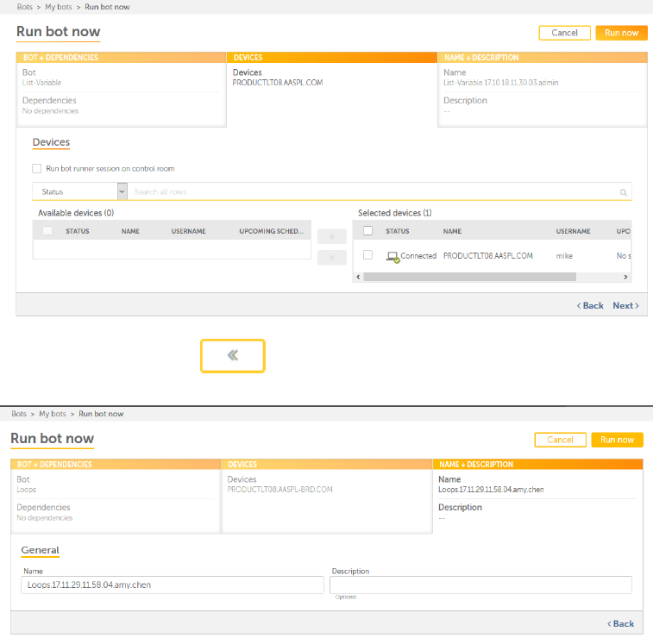Toggle select-all checkbox in Available devices header
The height and width of the screenshot is (644, 653).
[47, 231]
